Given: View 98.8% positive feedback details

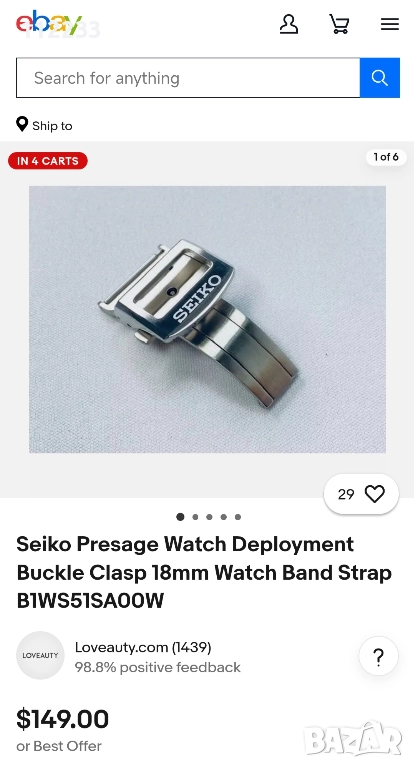Looking at the screenshot, I should 157,667.
